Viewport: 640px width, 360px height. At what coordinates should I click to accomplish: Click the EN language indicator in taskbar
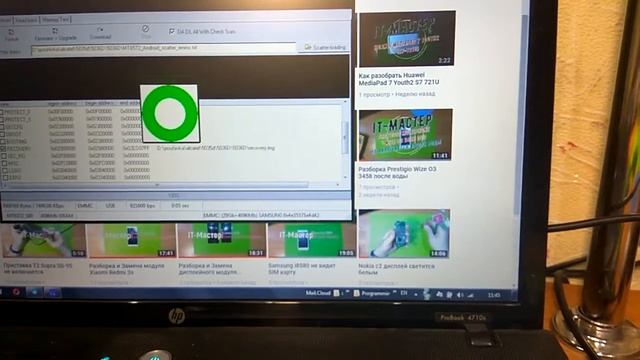coord(404,293)
